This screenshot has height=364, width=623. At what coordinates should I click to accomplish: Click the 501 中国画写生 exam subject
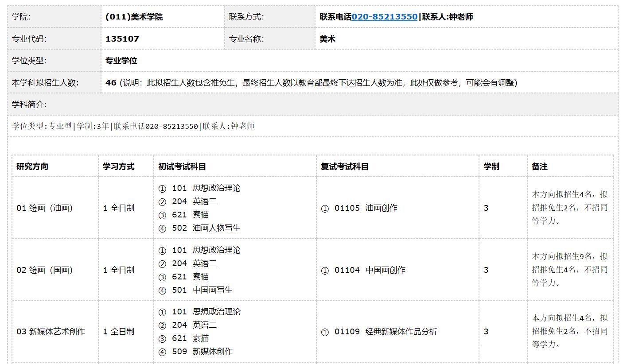202,290
